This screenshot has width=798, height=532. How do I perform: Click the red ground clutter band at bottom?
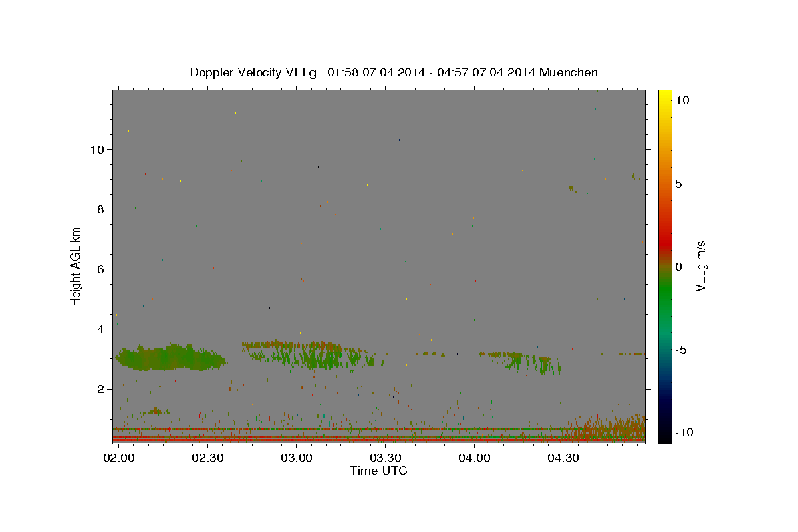point(378,440)
